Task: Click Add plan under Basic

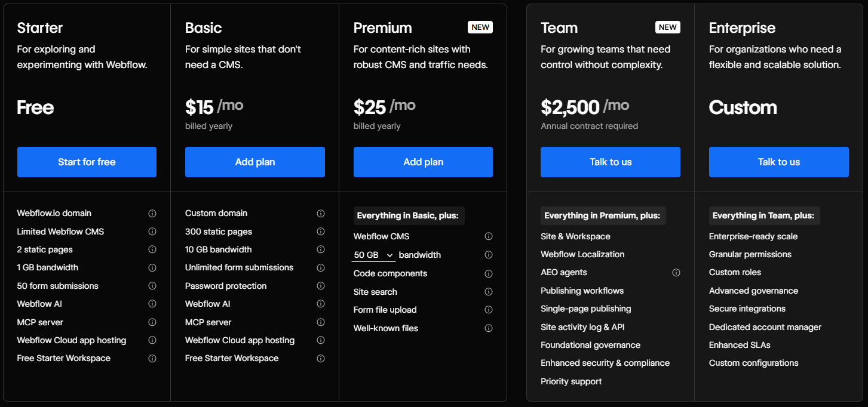Action: (x=255, y=162)
